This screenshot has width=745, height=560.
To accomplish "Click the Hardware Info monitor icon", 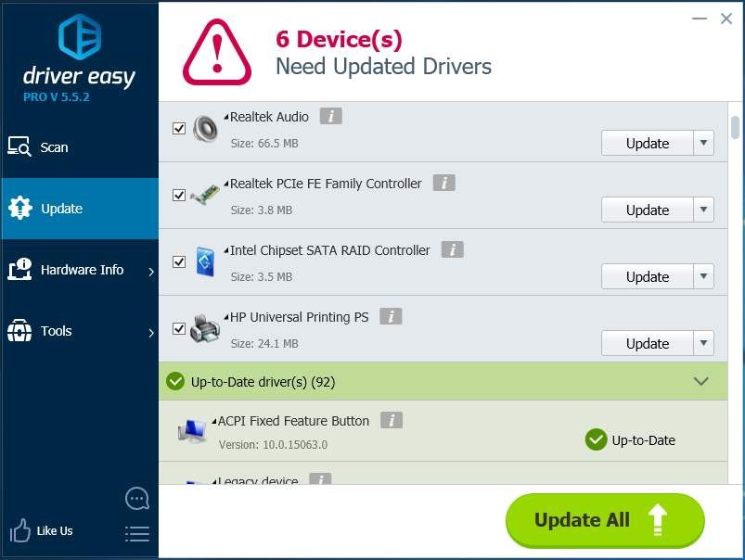I will [19, 269].
